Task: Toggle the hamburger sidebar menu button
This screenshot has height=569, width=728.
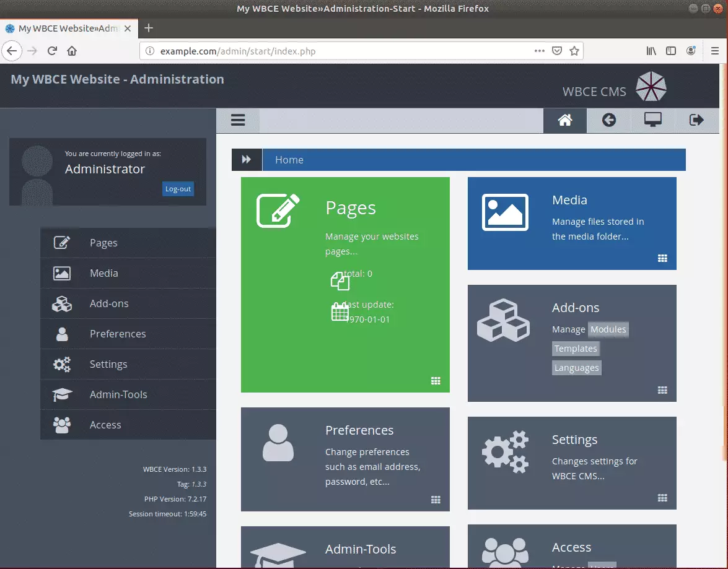Action: pos(238,120)
